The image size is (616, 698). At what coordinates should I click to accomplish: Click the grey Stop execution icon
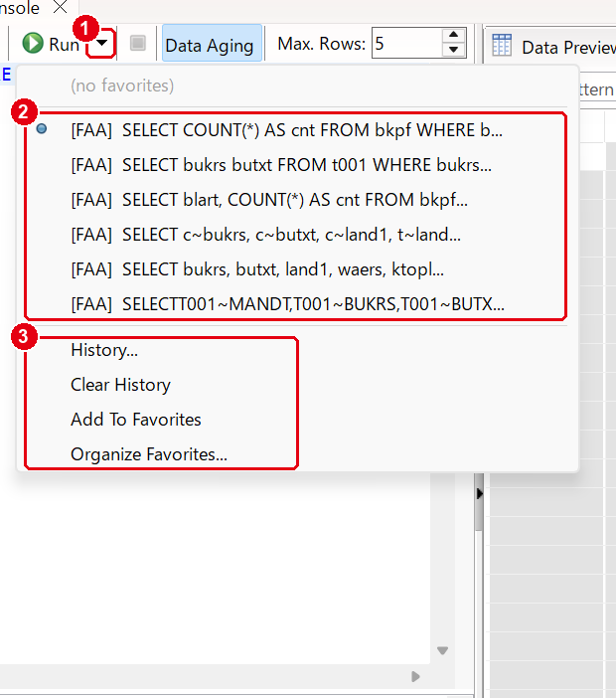click(138, 43)
